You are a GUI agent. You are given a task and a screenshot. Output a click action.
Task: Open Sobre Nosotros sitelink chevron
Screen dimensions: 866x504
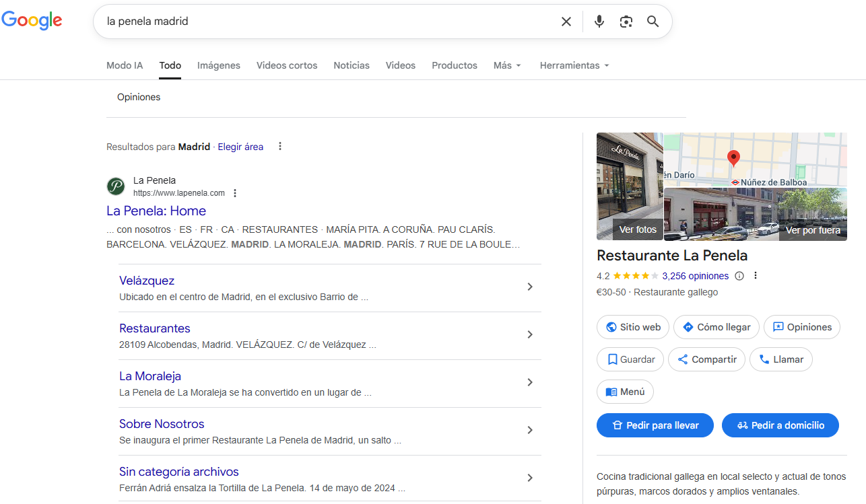(530, 430)
